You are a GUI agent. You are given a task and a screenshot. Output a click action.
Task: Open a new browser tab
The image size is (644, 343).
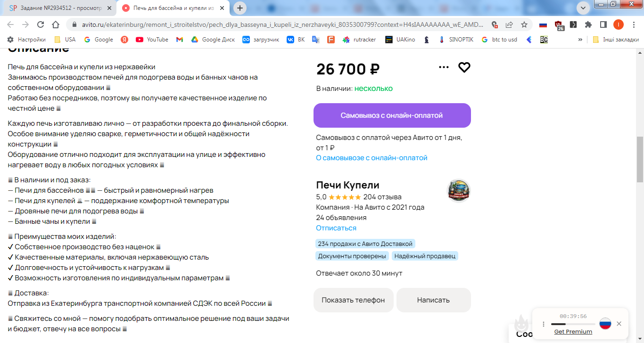click(240, 8)
